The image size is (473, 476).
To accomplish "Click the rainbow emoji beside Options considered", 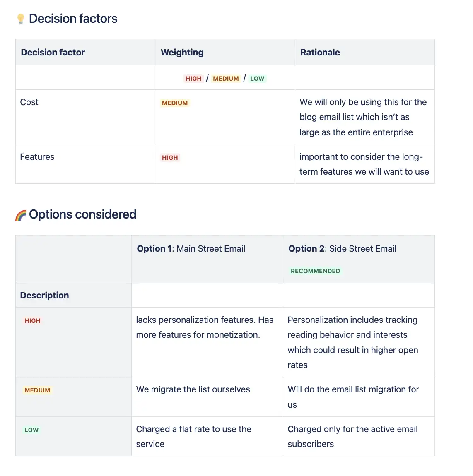I will (21, 215).
